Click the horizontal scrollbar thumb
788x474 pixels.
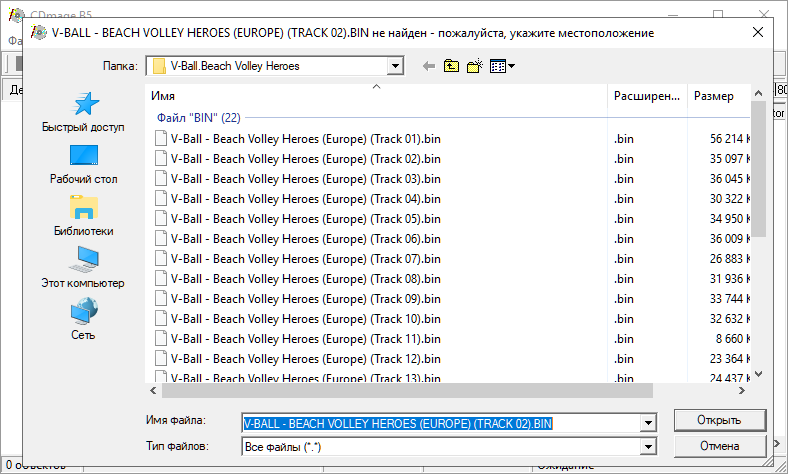point(407,391)
